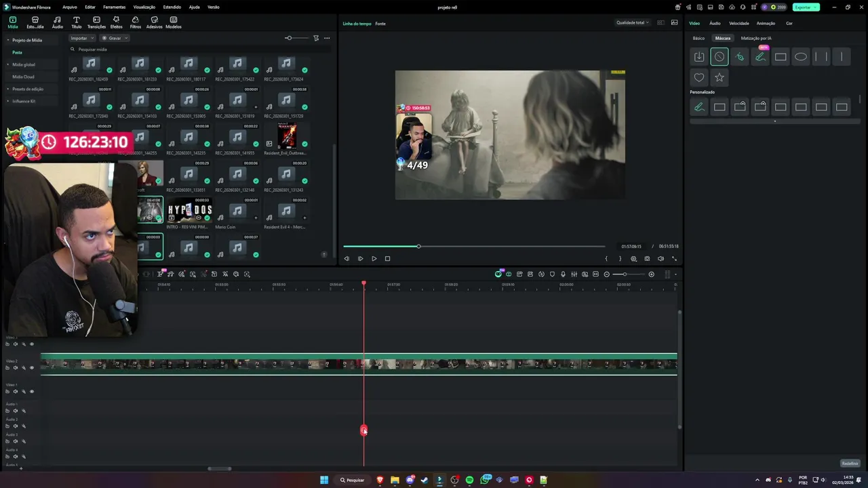Image resolution: width=868 pixels, height=488 pixels.
Task: Open media panel more options (three dots)
Action: click(x=327, y=38)
